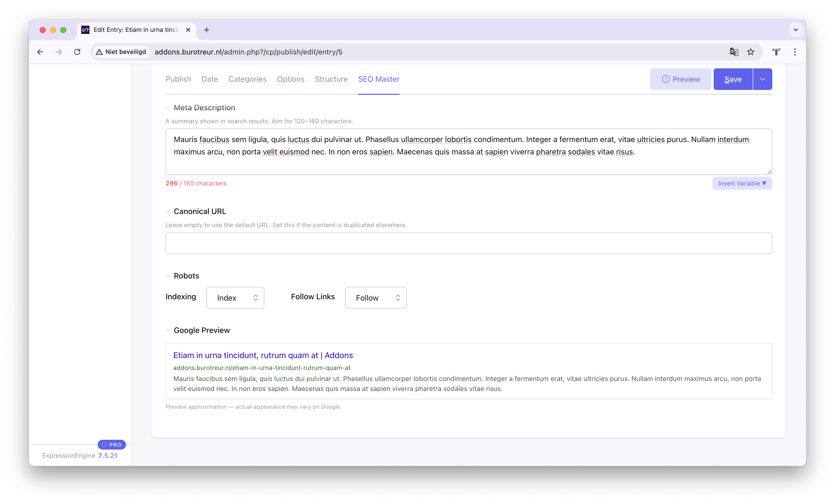The image size is (835, 504).
Task: Click the Save button
Action: (733, 79)
